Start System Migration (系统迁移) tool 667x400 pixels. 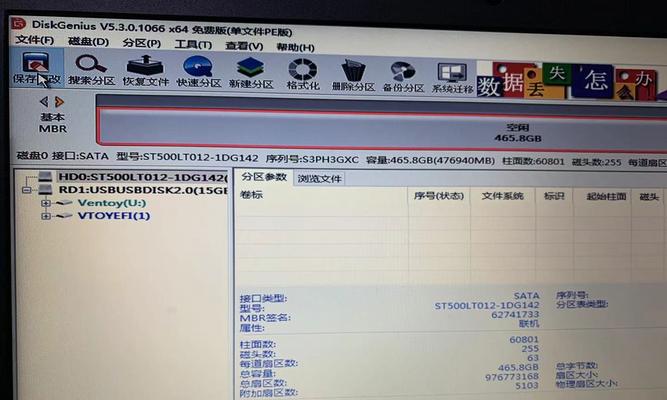pos(453,78)
